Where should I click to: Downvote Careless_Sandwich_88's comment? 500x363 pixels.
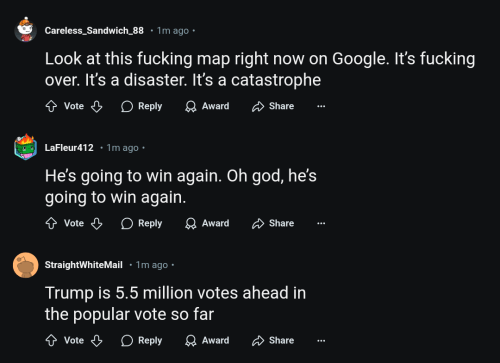click(97, 106)
